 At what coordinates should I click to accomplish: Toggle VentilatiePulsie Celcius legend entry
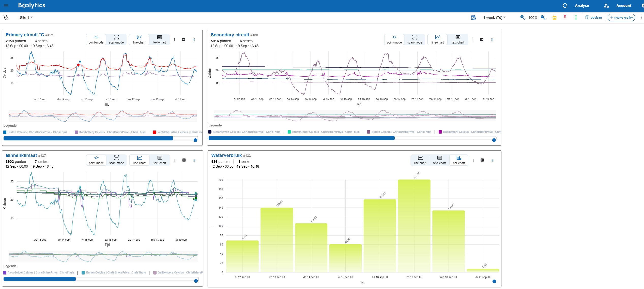178,132
